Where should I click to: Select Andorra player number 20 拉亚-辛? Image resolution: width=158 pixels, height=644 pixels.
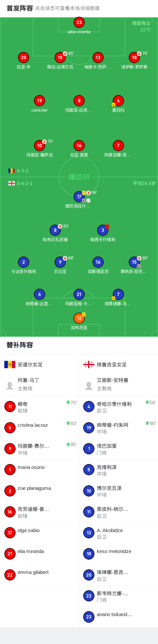[24, 57]
